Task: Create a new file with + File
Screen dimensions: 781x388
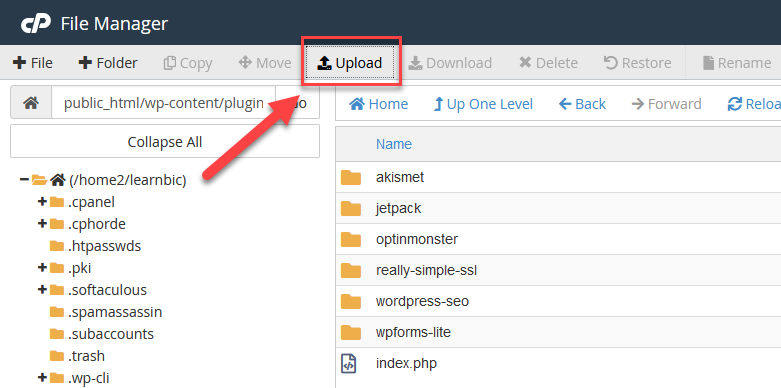Action: pos(32,63)
